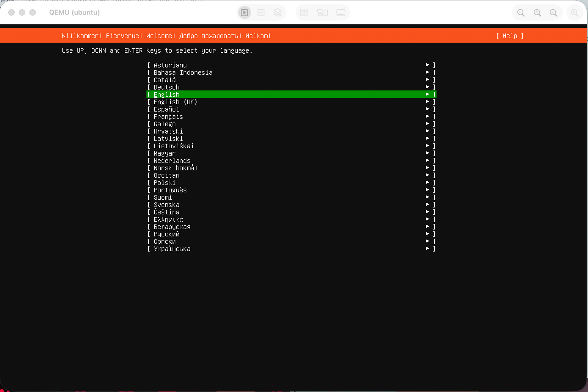Screen dimensions: 588x392
Task: Zoom in using the plus magnifier
Action: click(554, 13)
